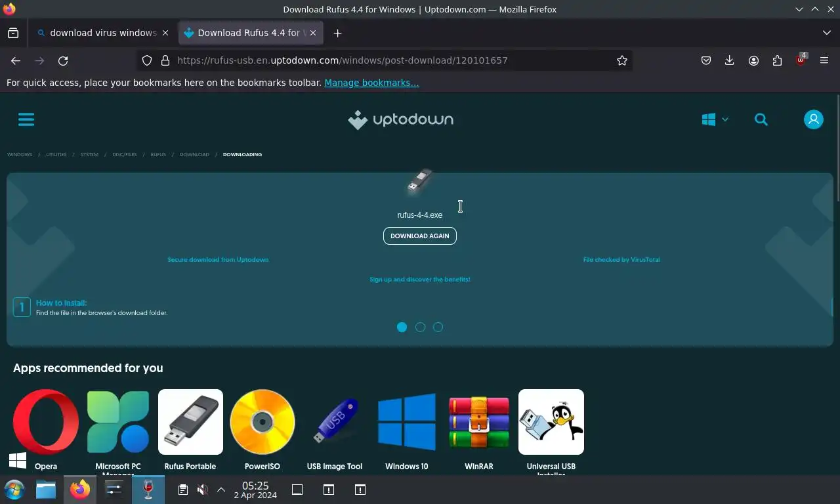Viewport: 840px width, 504px height.
Task: Open the USB Image Tool app icon
Action: click(x=335, y=422)
